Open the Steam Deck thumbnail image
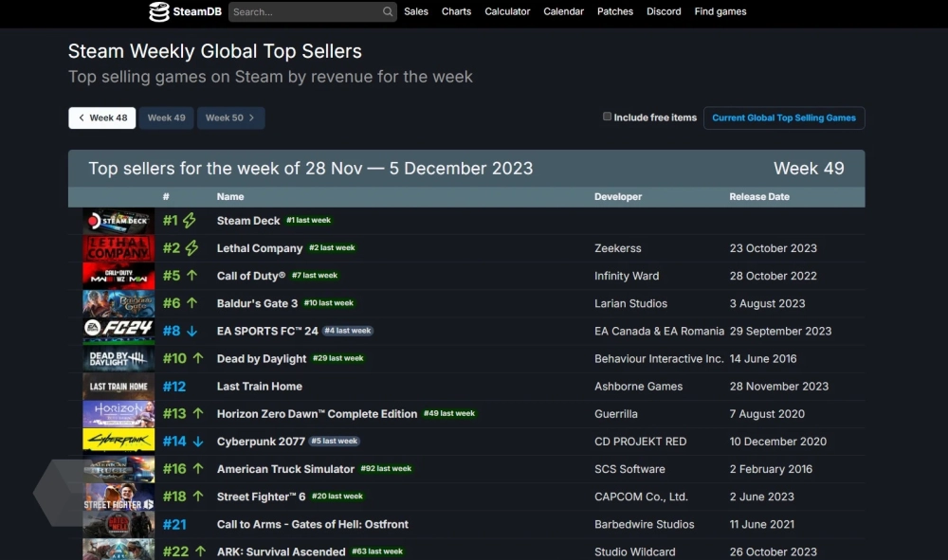Viewport: 948px width, 560px height. (x=118, y=221)
